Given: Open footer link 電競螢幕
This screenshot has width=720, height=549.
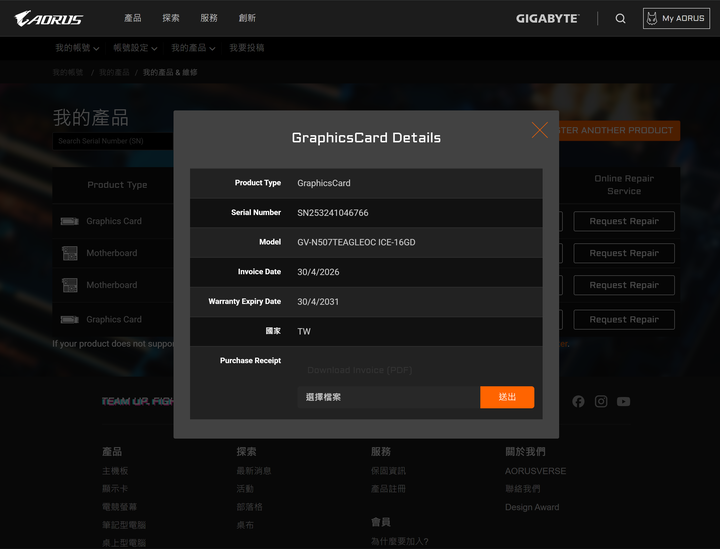Looking at the screenshot, I should (119, 507).
